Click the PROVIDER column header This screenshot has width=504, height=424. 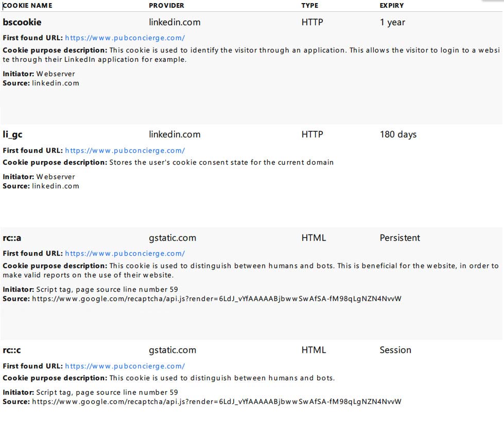pyautogui.click(x=166, y=6)
